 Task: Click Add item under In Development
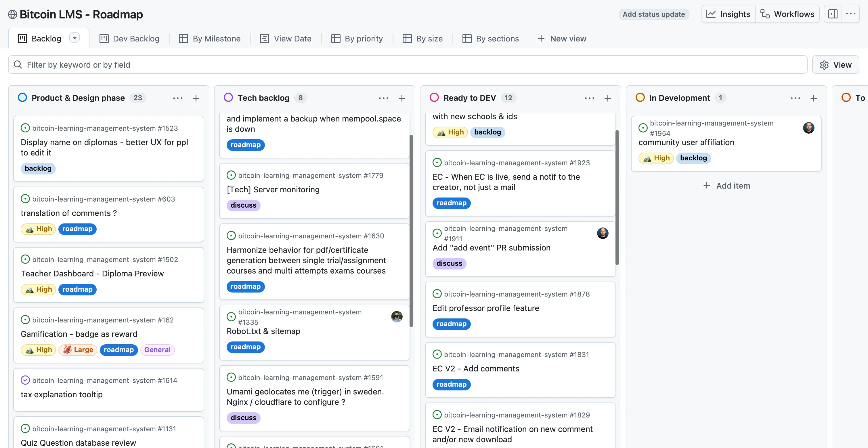[726, 185]
